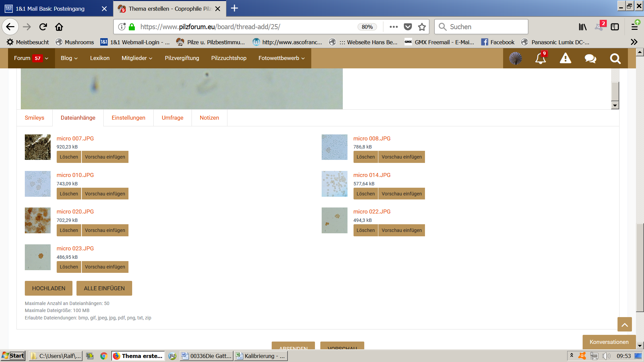Switch to the Smileys tab
Viewport: 644px width, 362px height.
click(x=35, y=118)
